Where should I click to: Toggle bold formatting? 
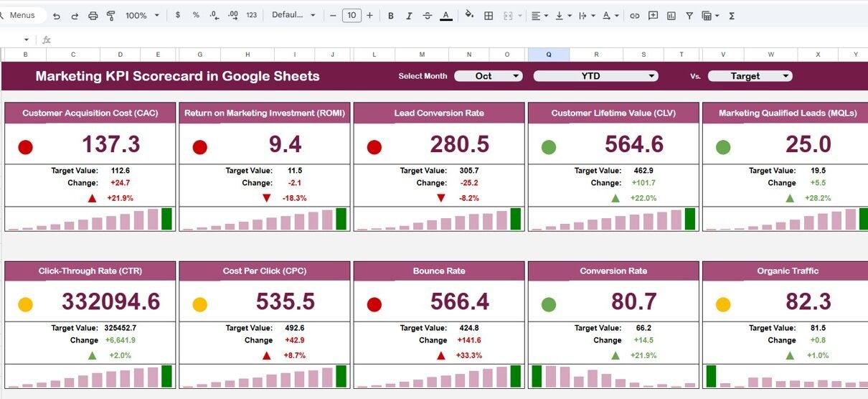click(391, 16)
